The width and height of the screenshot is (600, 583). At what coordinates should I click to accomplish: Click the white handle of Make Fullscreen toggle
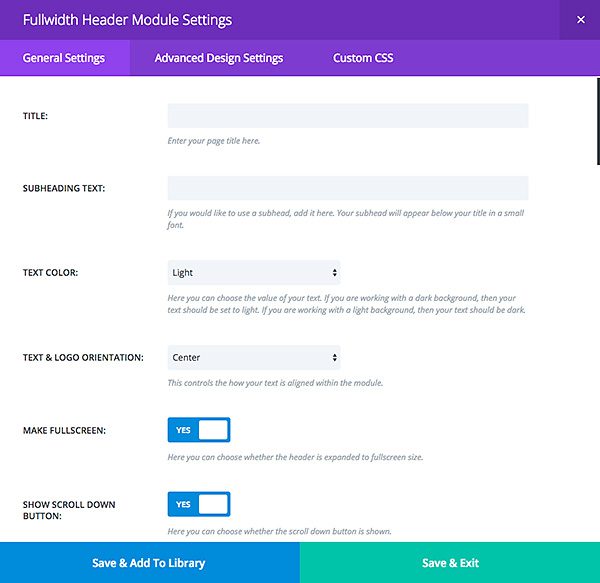[213, 430]
